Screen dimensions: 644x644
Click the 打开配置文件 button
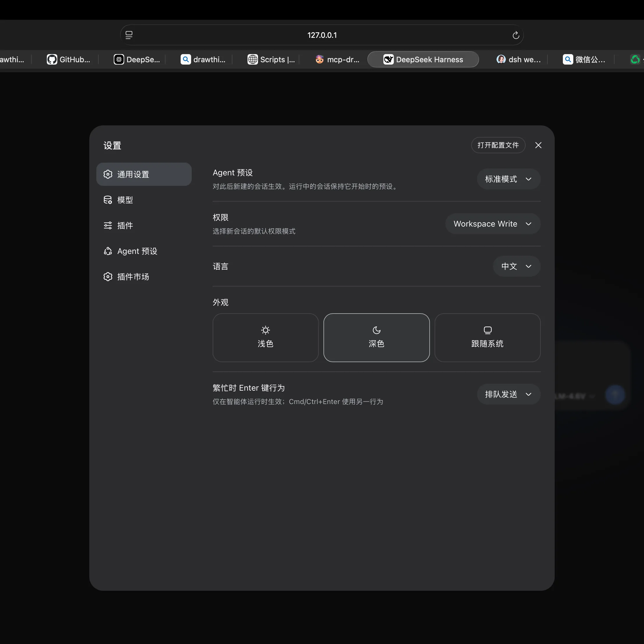coord(498,145)
